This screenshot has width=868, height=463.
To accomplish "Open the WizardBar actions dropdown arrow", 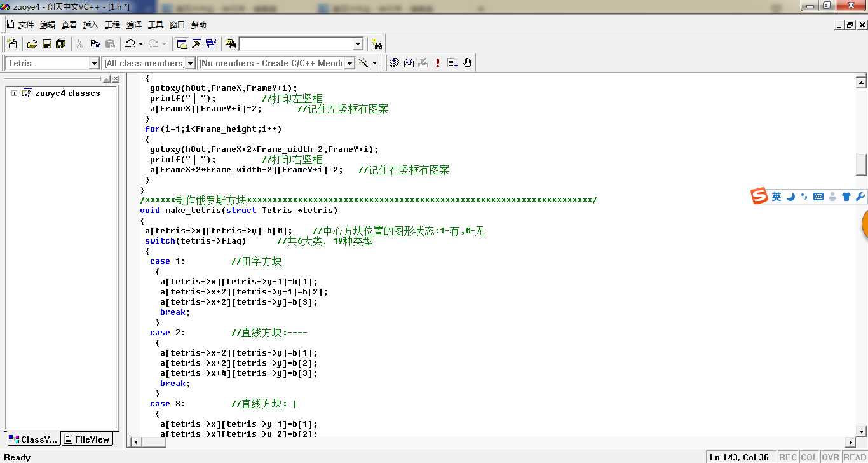I will point(375,63).
